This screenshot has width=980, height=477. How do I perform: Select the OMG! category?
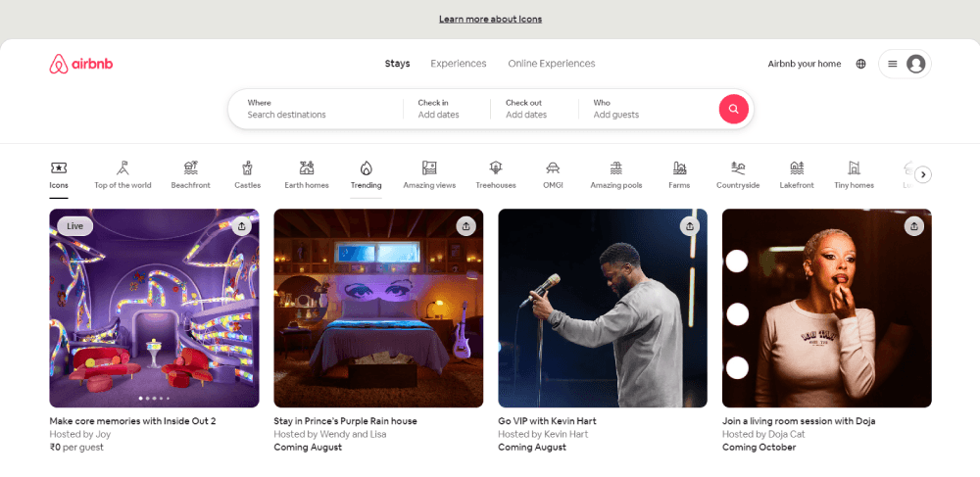[553, 175]
